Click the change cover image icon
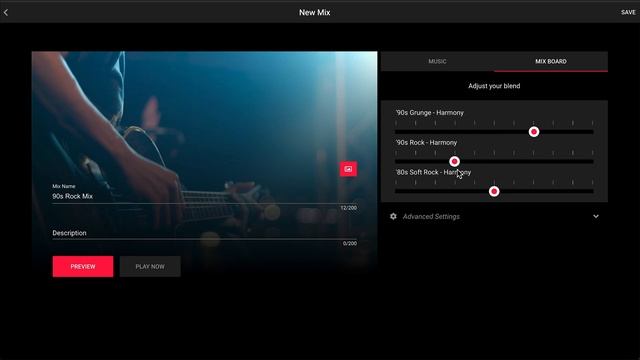640x360 pixels. point(348,169)
